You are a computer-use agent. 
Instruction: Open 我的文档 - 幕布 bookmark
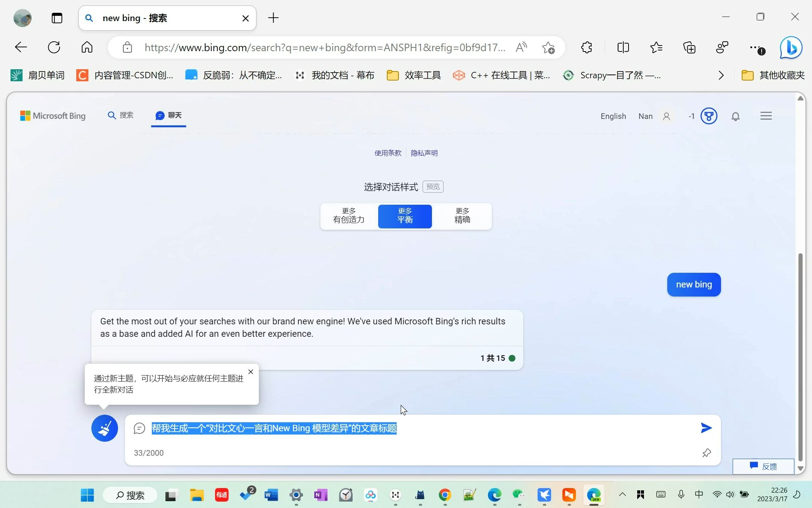tap(335, 75)
